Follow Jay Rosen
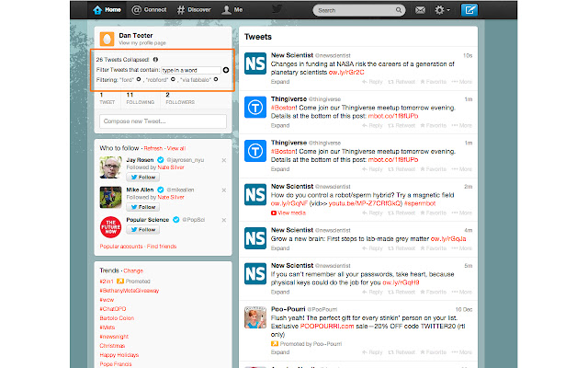The width and height of the screenshot is (588, 368). [143, 178]
